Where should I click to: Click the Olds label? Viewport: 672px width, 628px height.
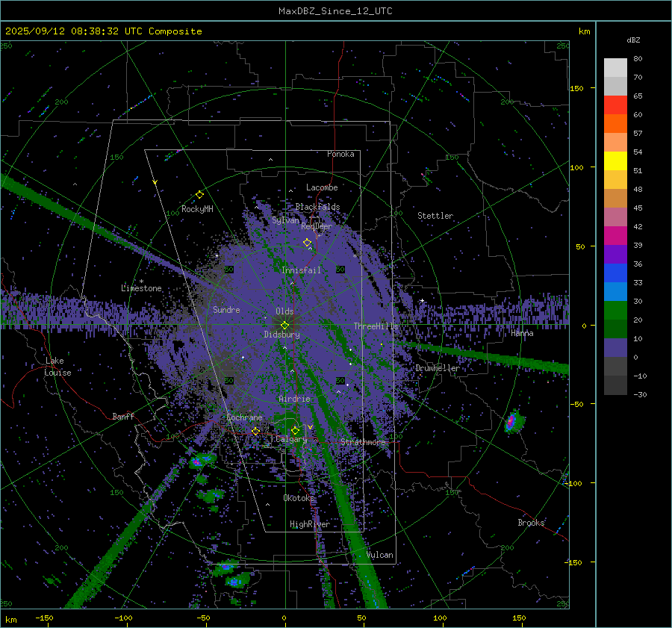(284, 311)
